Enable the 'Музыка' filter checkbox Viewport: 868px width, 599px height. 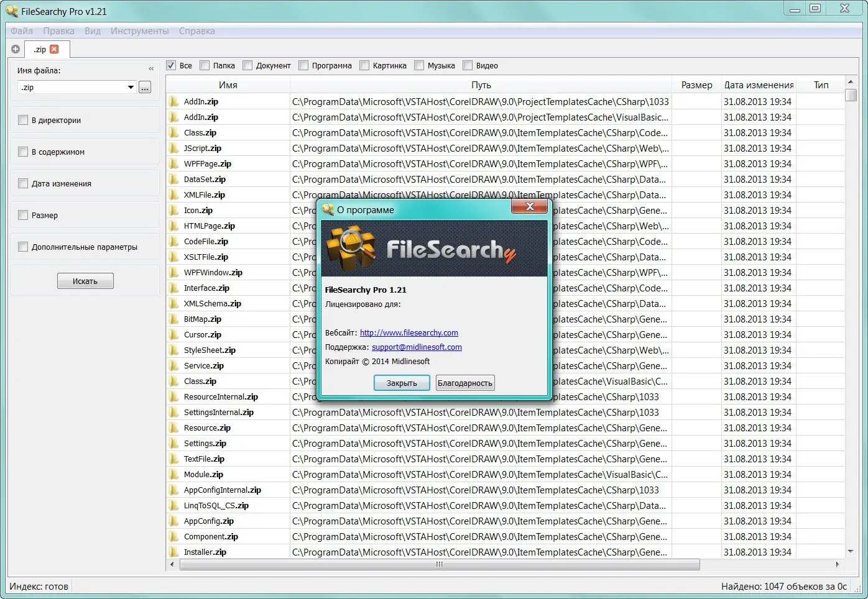[x=419, y=65]
